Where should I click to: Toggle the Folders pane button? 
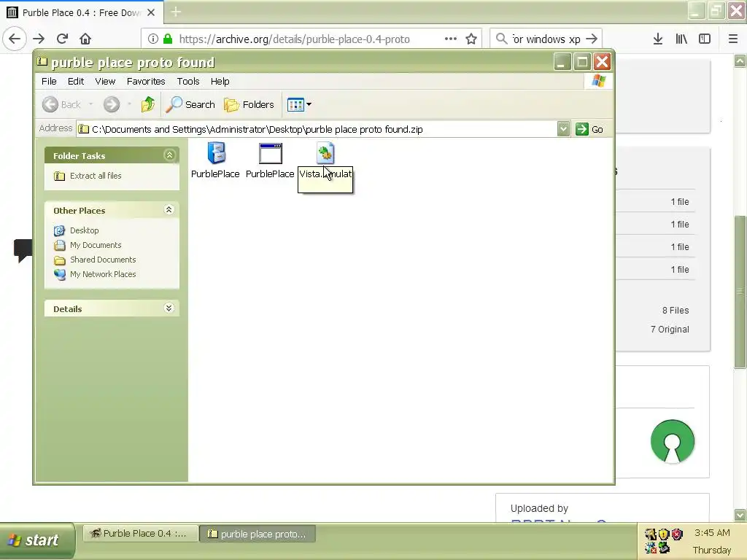tap(249, 104)
